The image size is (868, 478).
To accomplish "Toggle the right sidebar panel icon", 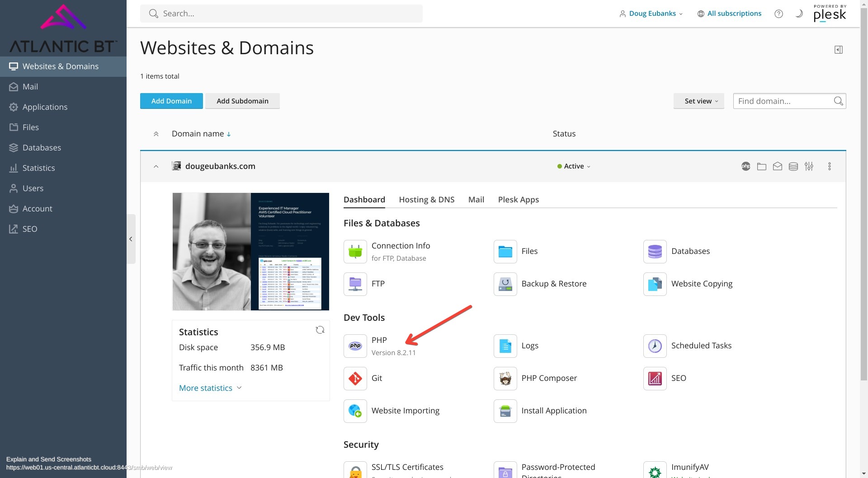I will click(839, 50).
